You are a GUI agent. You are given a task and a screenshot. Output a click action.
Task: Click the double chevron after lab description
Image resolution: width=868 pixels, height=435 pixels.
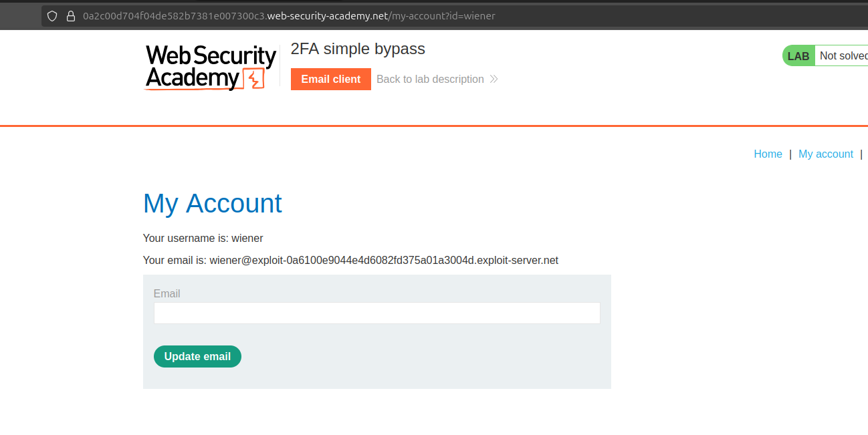(494, 80)
